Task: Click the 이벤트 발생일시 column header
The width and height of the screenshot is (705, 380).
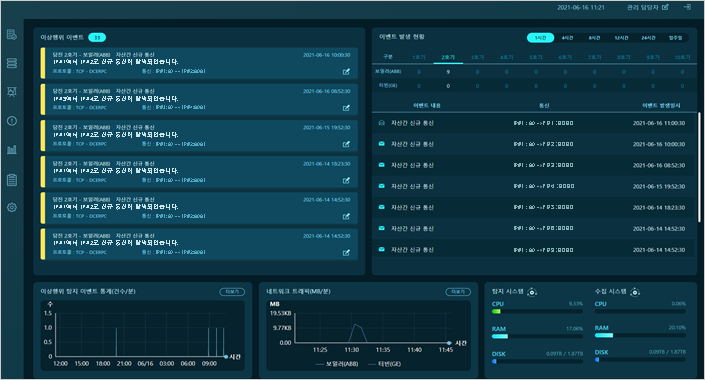Action: click(661, 105)
